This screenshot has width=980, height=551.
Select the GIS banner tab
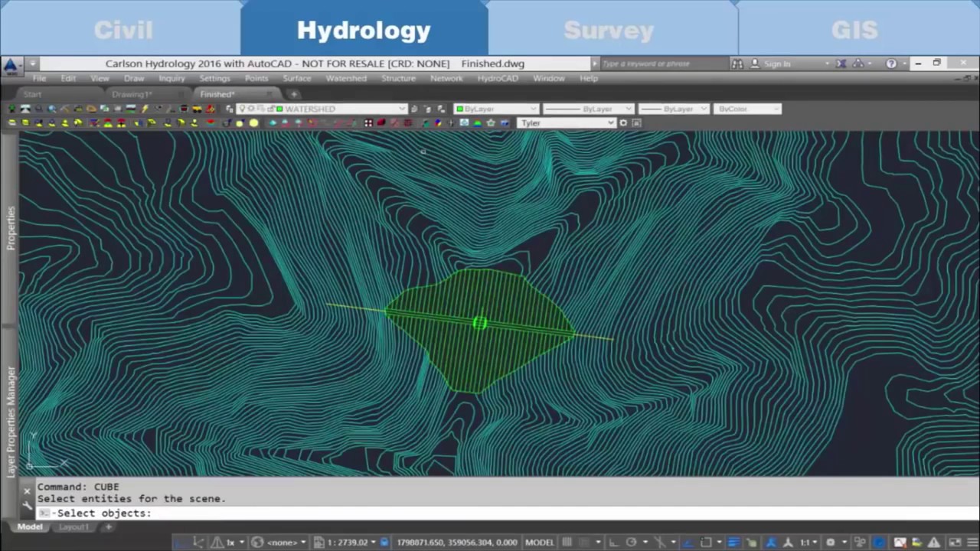(854, 31)
